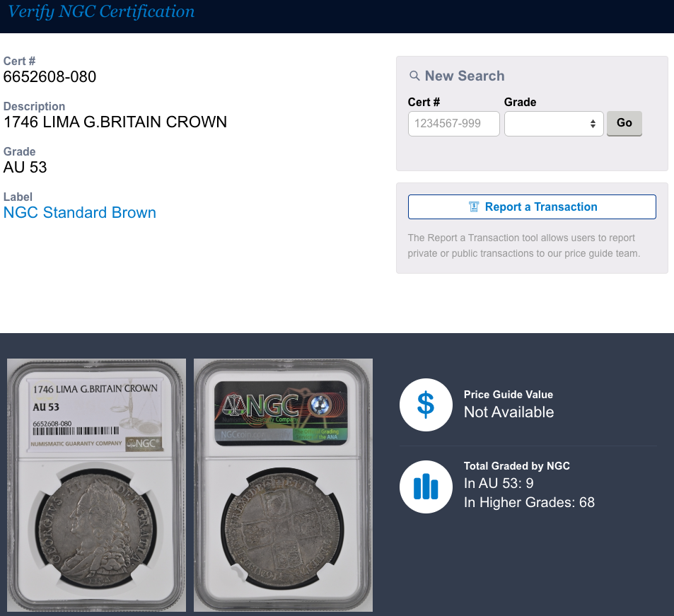This screenshot has width=674, height=616.
Task: Click the Verify NGC Certification heading
Action: tap(101, 11)
